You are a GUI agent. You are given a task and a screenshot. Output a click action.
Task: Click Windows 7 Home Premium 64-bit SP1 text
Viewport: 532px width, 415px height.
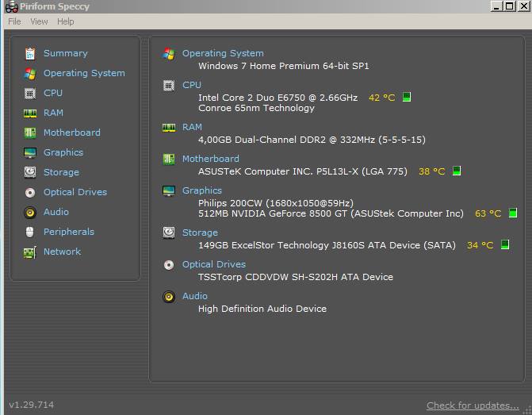point(283,66)
